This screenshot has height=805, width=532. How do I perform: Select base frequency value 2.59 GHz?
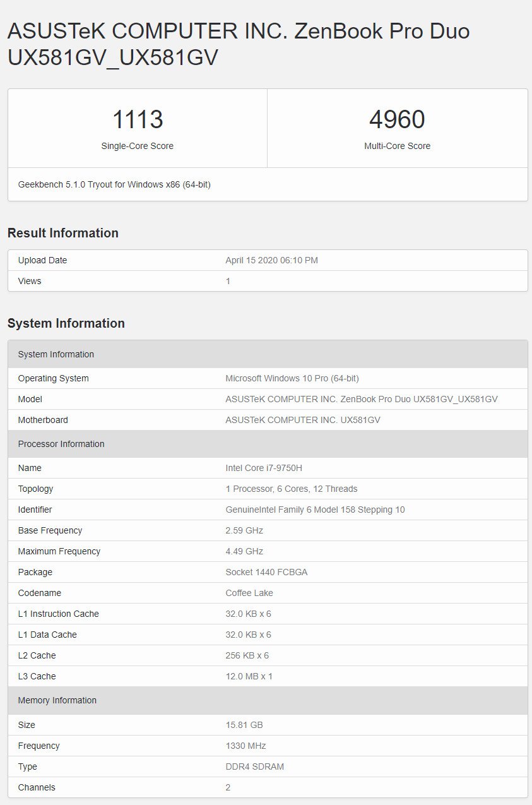pos(244,530)
